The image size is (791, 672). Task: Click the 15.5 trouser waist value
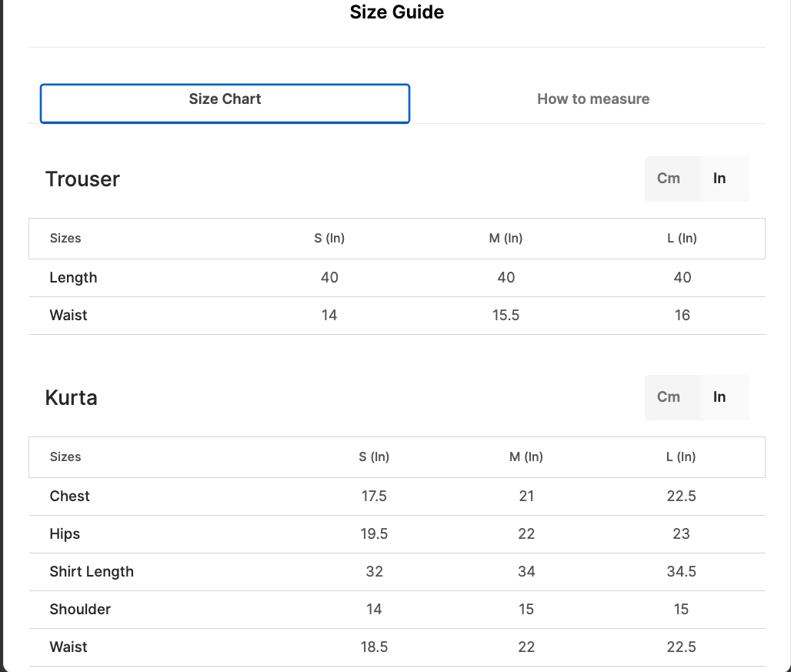pos(506,316)
